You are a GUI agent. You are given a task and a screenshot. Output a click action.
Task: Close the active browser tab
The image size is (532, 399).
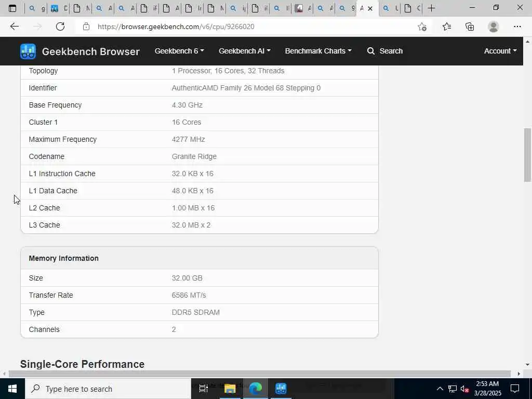(x=370, y=8)
